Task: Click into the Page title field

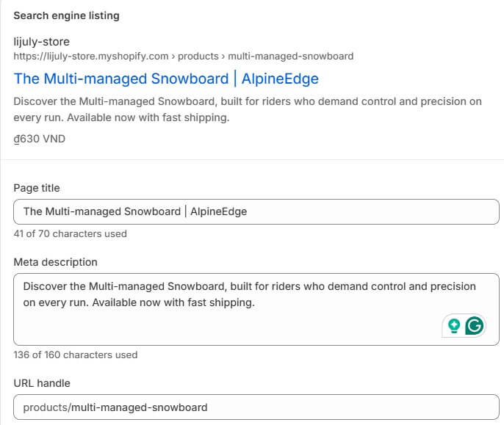Action: tap(256, 211)
